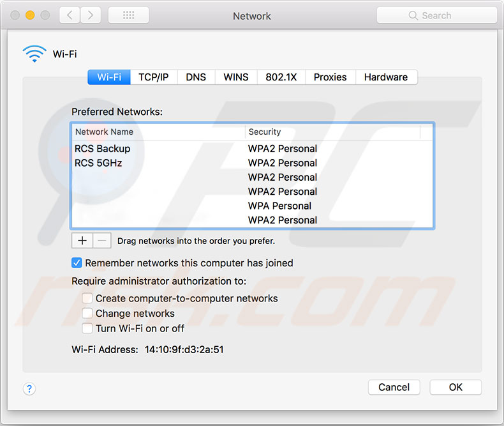Show all preferences grid button
The image size is (504, 426).
[x=129, y=15]
